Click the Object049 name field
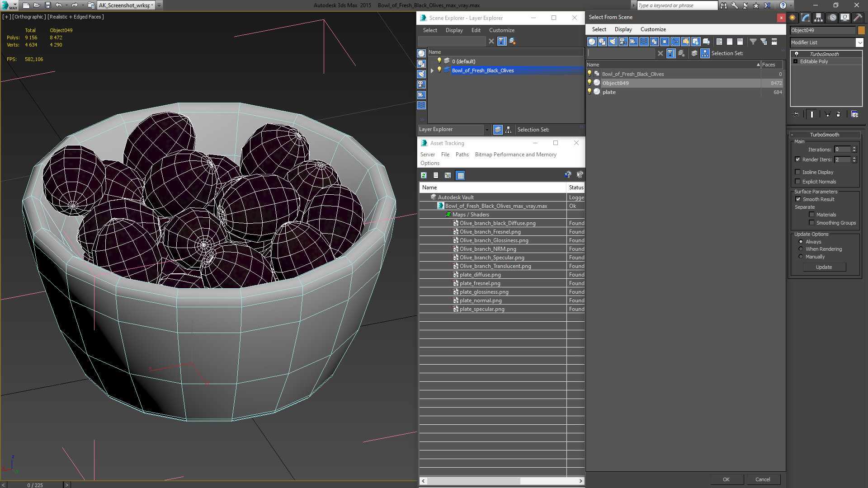 point(823,30)
